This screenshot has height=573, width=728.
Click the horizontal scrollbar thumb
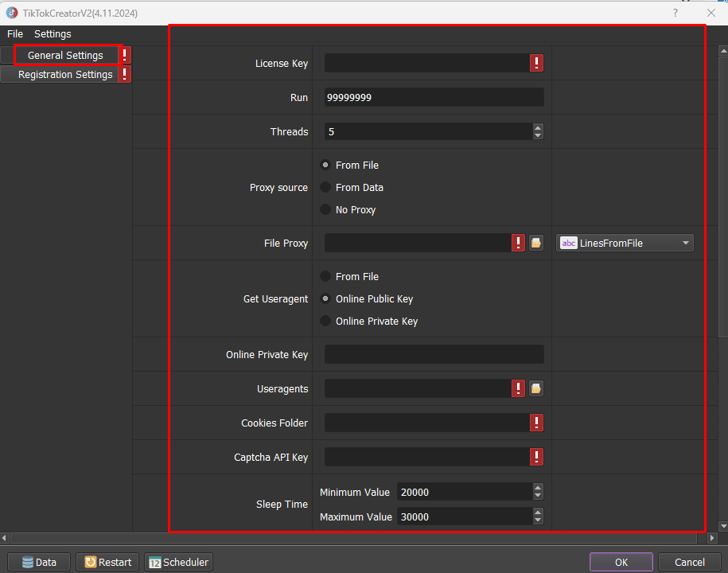click(x=353, y=538)
